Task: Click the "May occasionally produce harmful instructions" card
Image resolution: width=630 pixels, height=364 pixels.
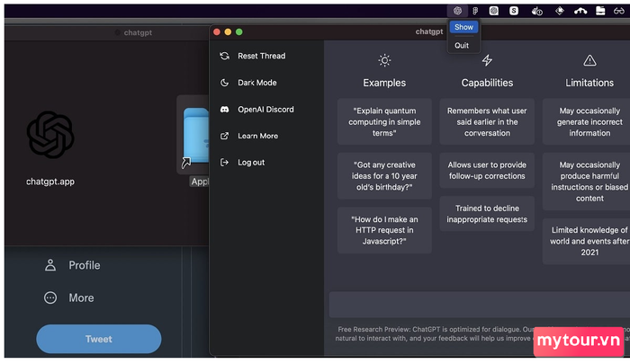Action: pos(587,182)
